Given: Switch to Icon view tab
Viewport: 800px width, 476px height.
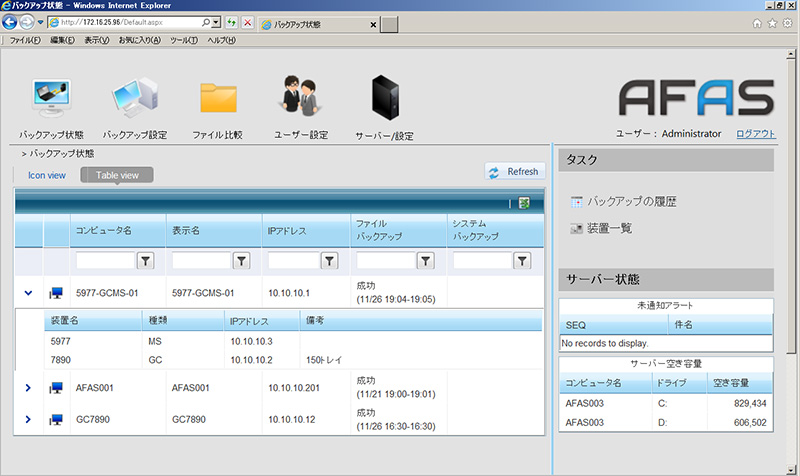Looking at the screenshot, I should click(47, 175).
